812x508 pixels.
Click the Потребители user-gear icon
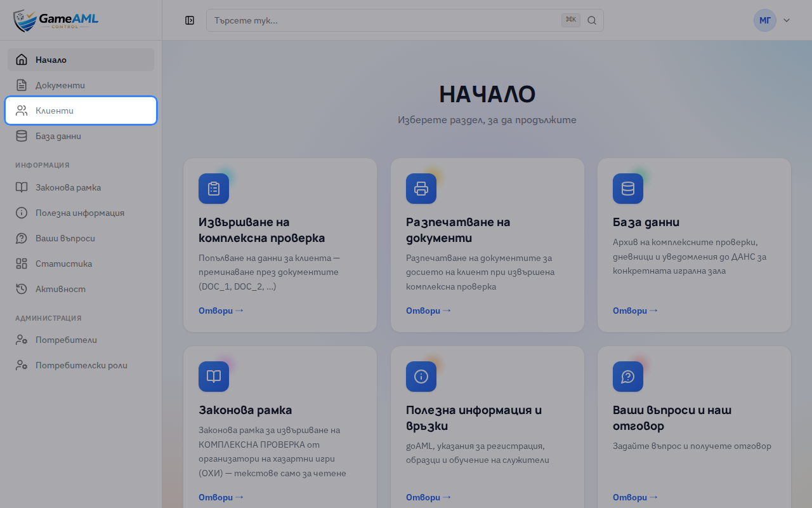[x=22, y=340]
